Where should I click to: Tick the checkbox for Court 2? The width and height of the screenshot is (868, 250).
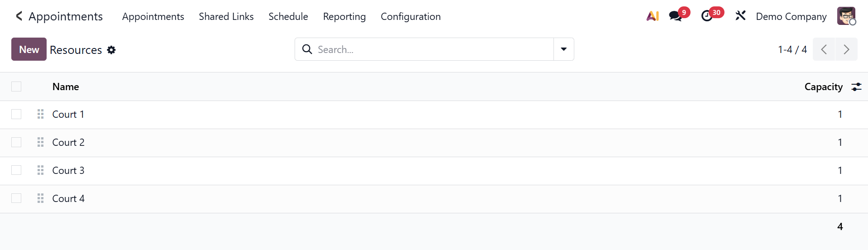point(16,142)
